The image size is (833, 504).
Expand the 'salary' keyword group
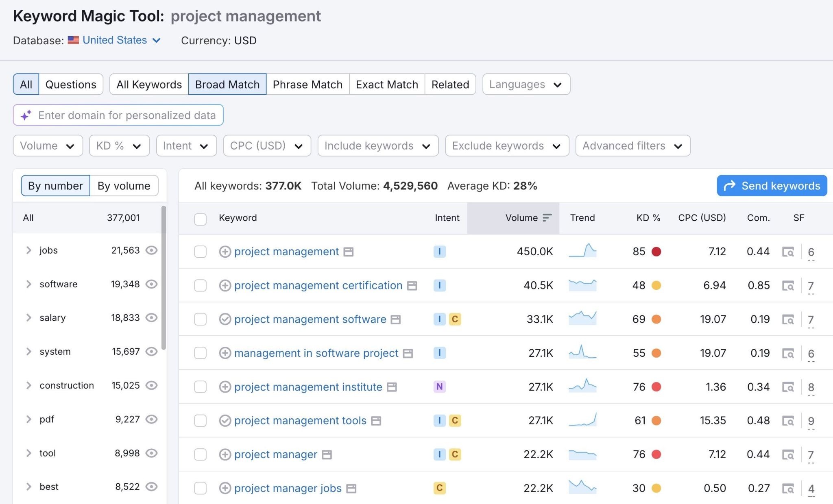[x=28, y=317]
